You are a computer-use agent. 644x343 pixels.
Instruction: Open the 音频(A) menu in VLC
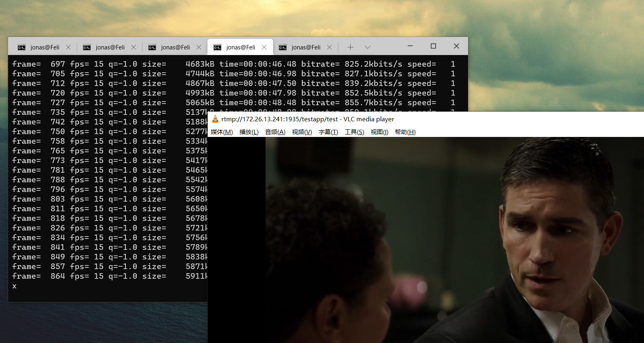click(x=275, y=132)
